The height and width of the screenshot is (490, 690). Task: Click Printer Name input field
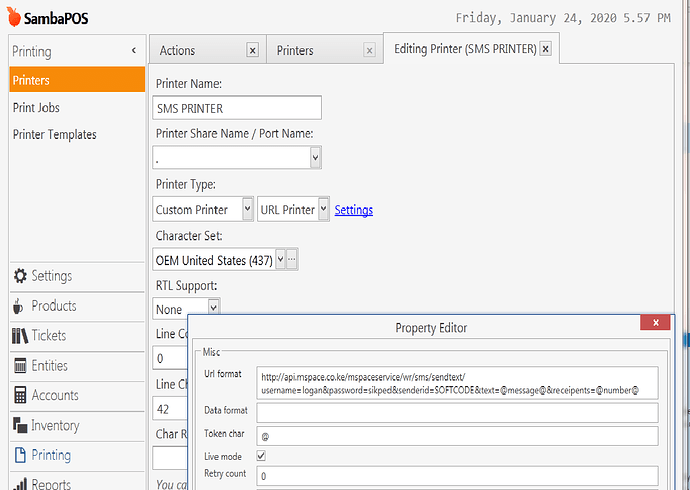[x=237, y=108]
